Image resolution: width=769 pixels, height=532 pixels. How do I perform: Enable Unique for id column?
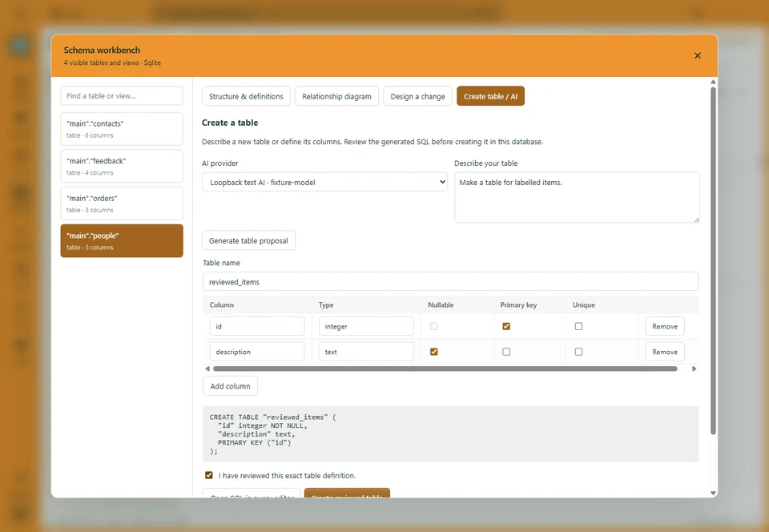tap(578, 326)
